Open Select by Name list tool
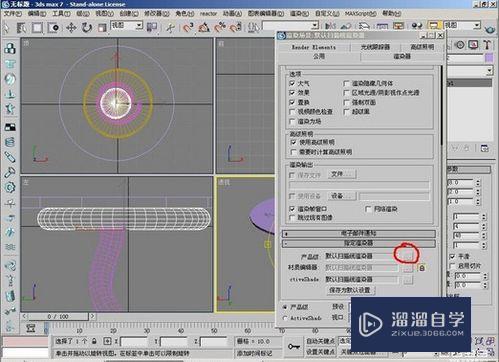This screenshot has width=499, height=362. pyautogui.click(x=22, y=27)
